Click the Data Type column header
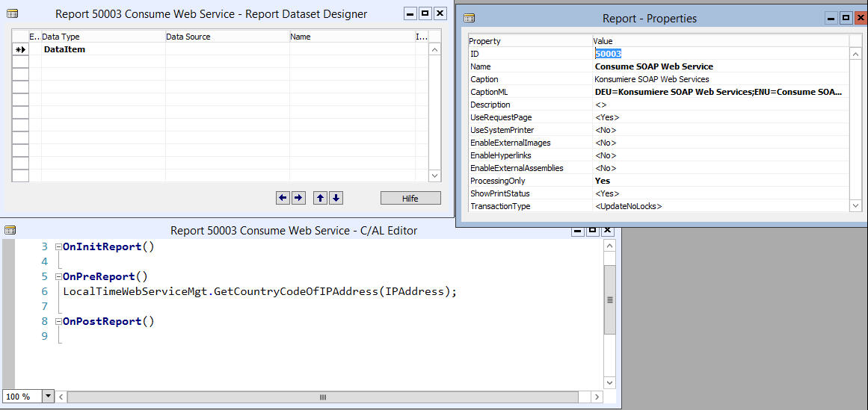The image size is (868, 410). click(103, 37)
